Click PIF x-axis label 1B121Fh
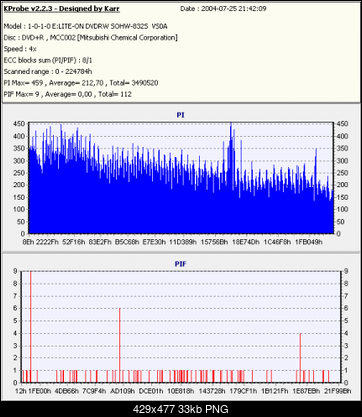Image resolution: width=362 pixels, height=417 pixels. pyautogui.click(x=275, y=391)
